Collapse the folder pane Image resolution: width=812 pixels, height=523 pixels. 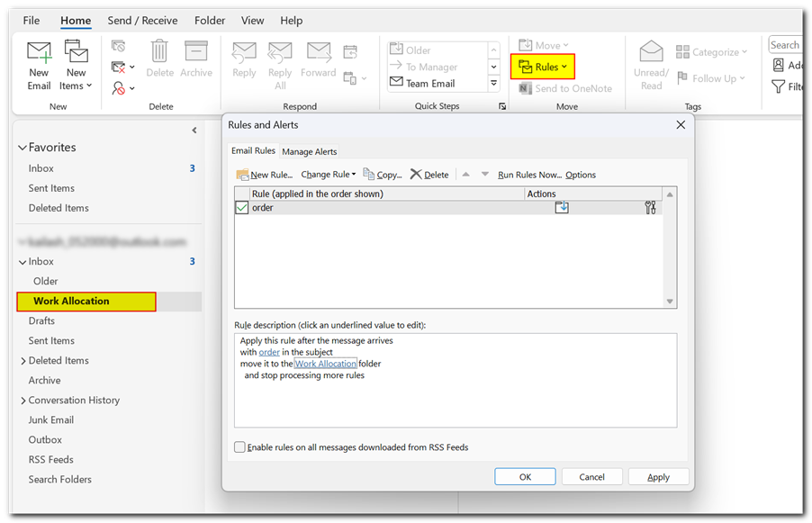pos(194,130)
